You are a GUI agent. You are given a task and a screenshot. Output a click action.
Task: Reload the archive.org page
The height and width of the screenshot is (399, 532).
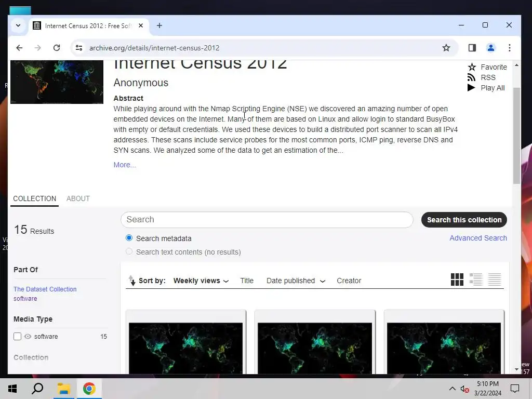(57, 48)
